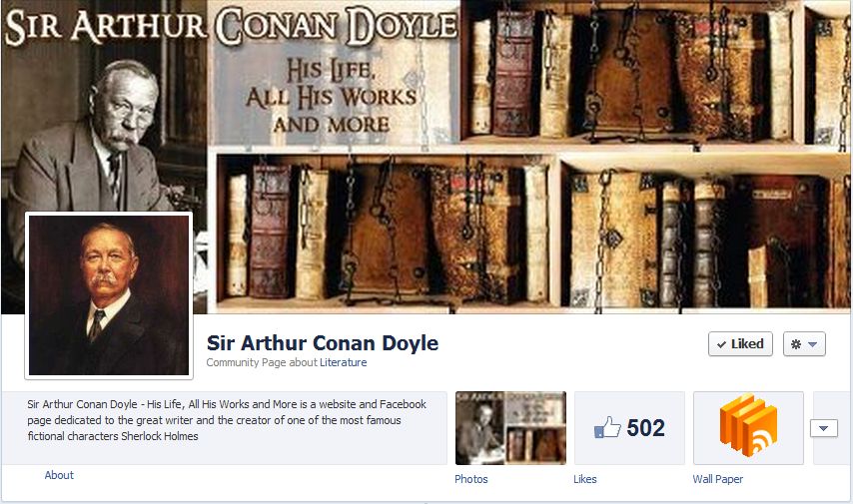This screenshot has width=853, height=504.
Task: Select the Photos tab label
Action: click(x=471, y=479)
